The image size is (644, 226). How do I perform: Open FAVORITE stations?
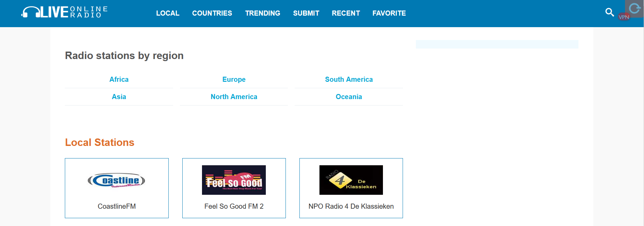[389, 13]
